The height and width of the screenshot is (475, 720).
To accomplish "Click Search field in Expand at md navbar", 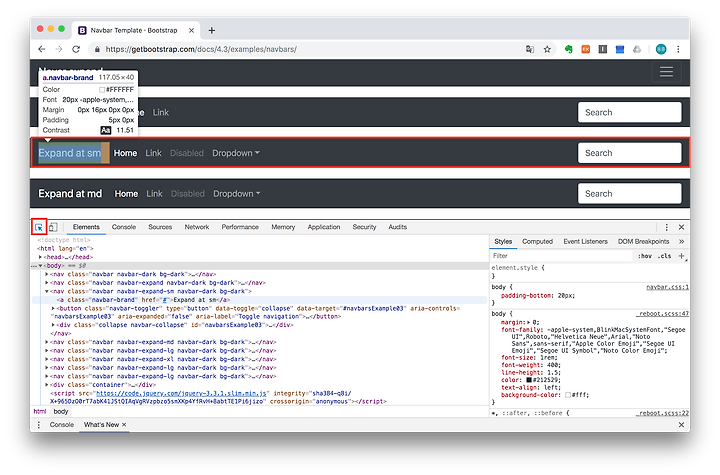I will [630, 194].
